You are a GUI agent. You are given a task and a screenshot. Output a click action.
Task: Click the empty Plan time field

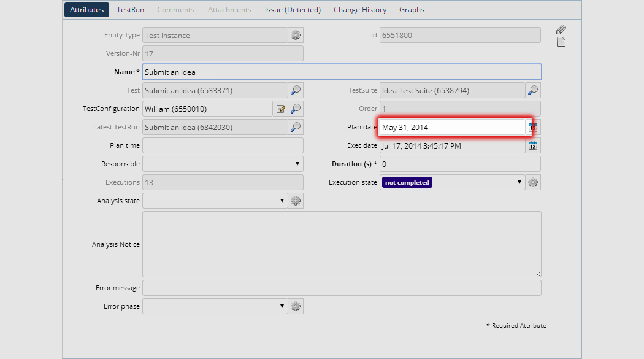[223, 146]
